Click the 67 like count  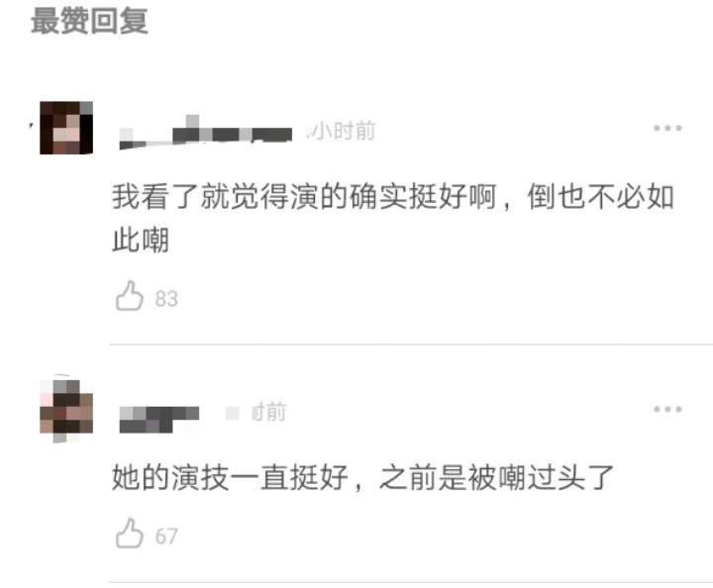click(166, 537)
